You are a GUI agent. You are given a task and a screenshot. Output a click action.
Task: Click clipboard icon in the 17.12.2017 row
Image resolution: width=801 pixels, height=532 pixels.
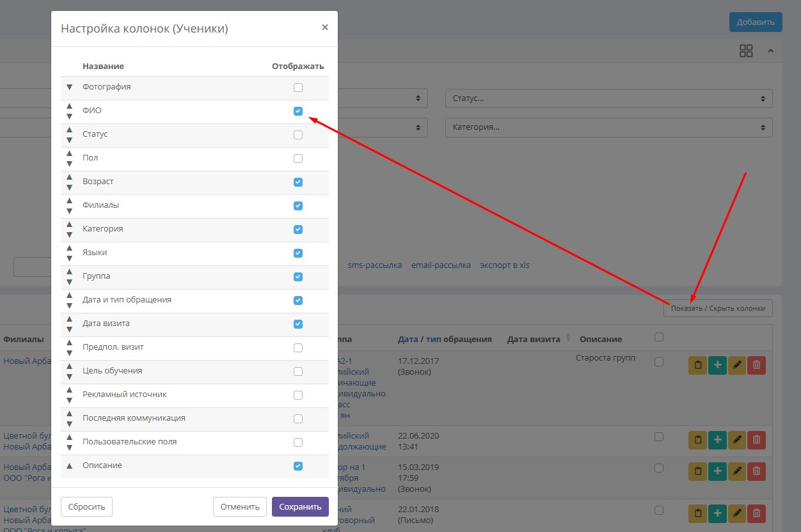click(x=698, y=365)
